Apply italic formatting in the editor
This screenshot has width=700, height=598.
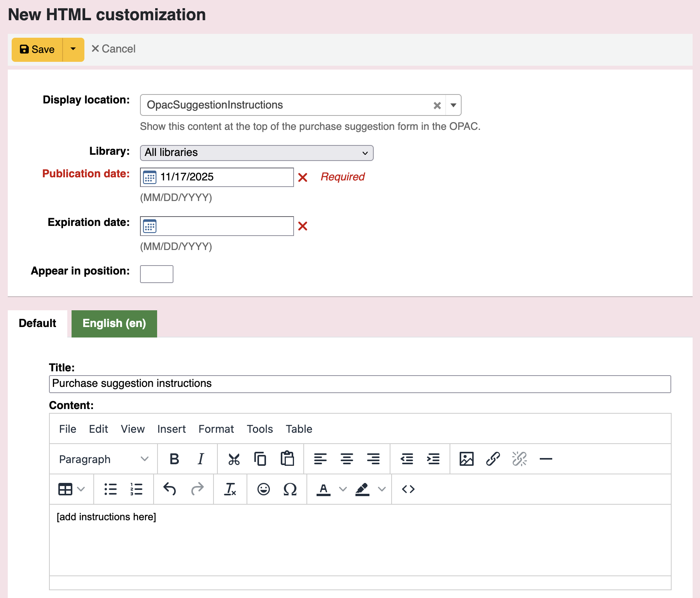pos(201,459)
